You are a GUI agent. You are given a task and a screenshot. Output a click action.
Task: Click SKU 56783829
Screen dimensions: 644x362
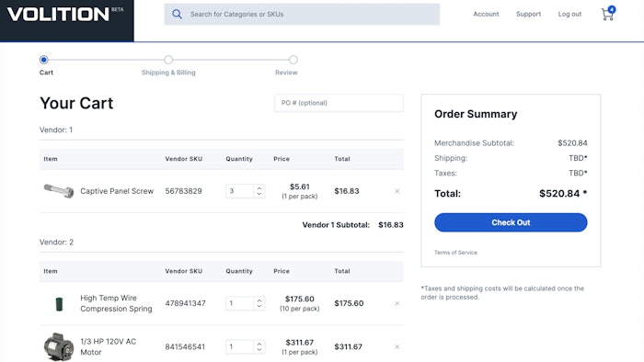pyautogui.click(x=184, y=191)
